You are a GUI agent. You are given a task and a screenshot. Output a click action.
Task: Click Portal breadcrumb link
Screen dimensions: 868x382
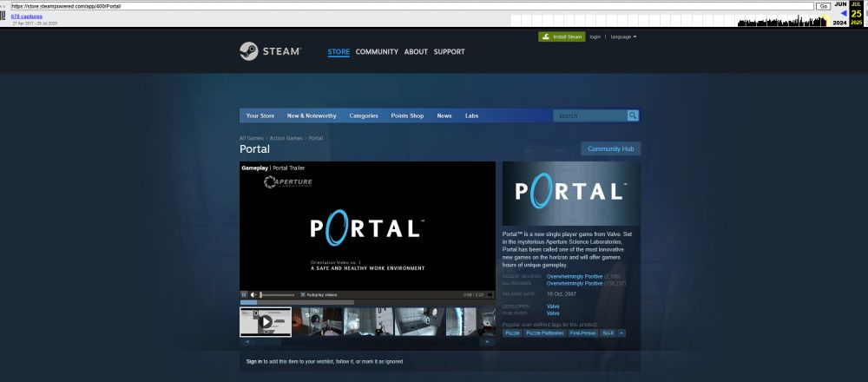[316, 138]
